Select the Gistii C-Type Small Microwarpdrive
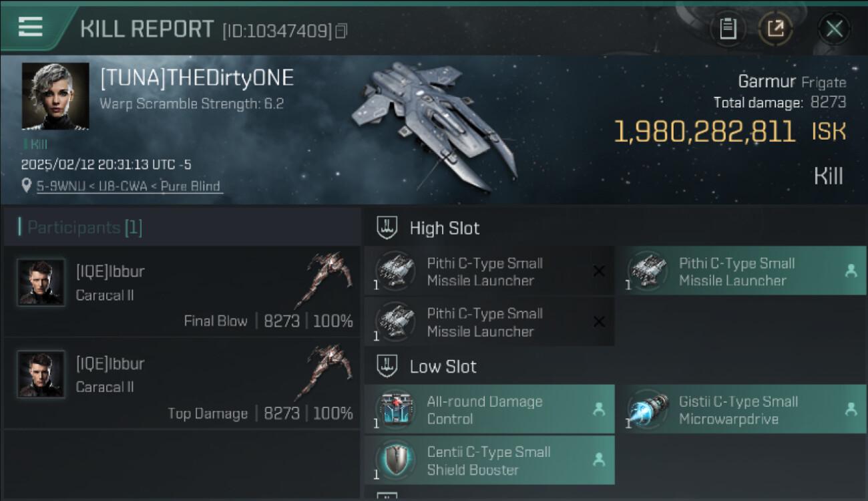This screenshot has height=501, width=868. (740, 409)
